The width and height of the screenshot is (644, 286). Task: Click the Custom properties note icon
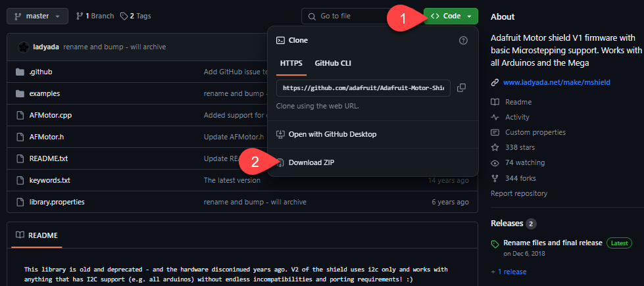tap(495, 132)
